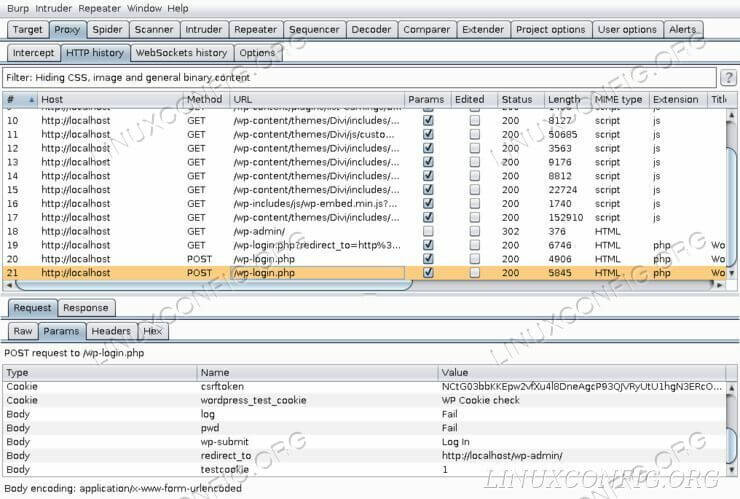
Task: Select request 16 wp-embed.min.js row
Action: (364, 203)
